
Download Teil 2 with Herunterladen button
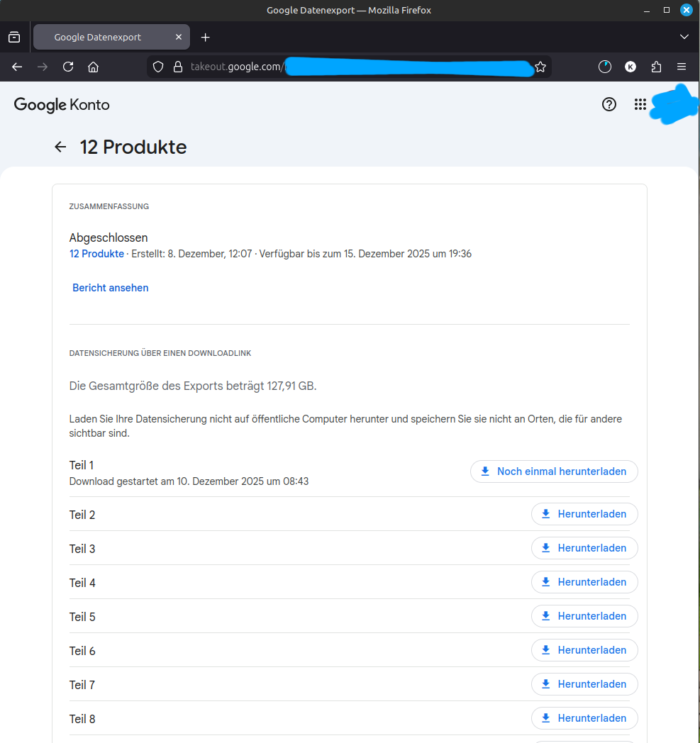pyautogui.click(x=584, y=514)
